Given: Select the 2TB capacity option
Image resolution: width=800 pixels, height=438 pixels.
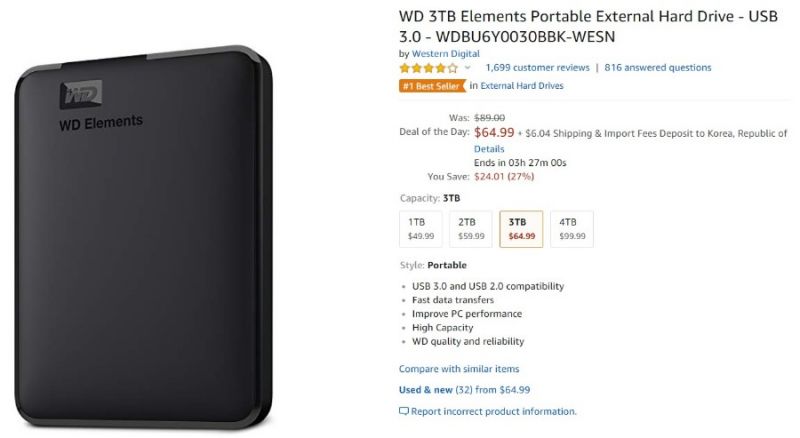Looking at the screenshot, I should [471, 228].
